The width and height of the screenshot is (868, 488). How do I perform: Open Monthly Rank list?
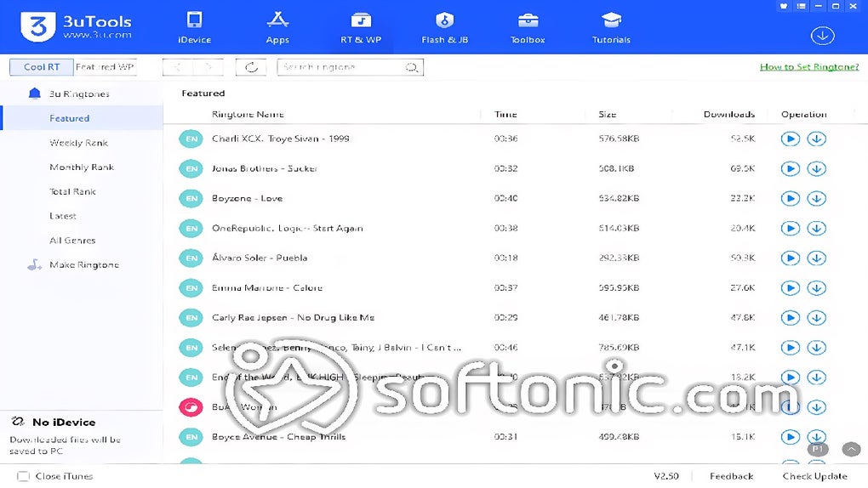coord(82,167)
